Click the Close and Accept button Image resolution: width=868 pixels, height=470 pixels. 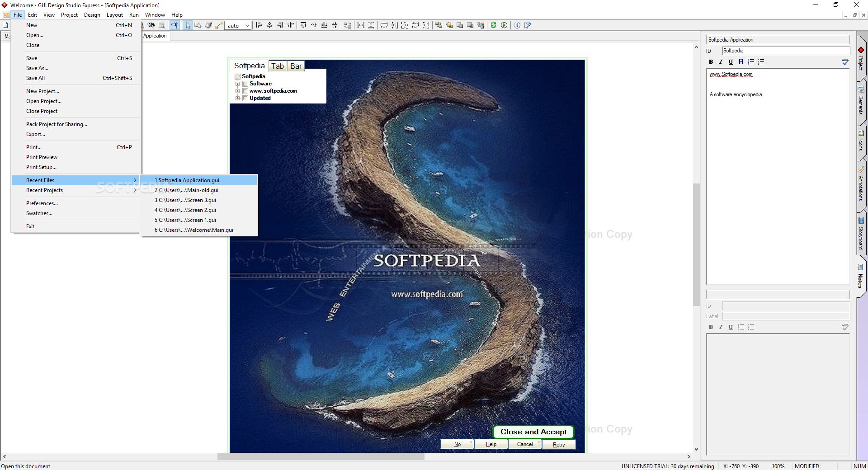click(533, 432)
